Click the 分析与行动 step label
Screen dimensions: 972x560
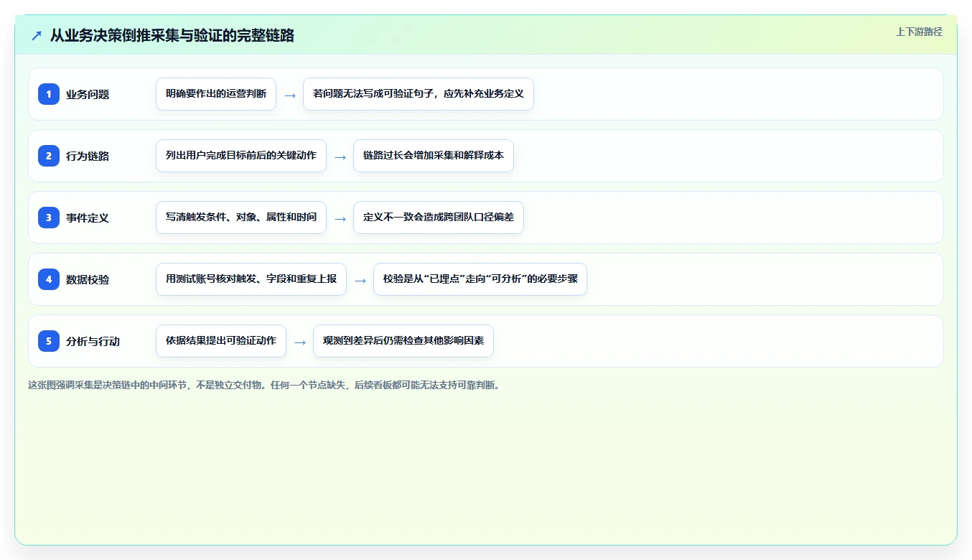(x=93, y=341)
